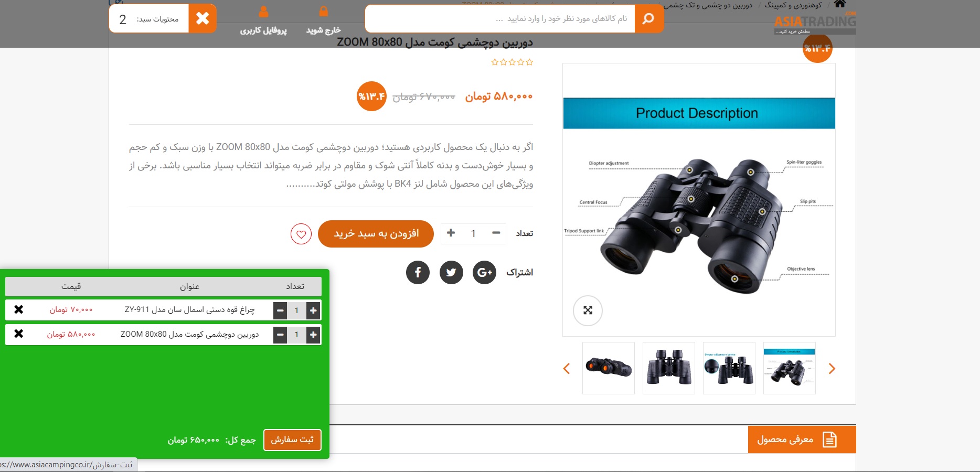Select diopter adjustment diagram thumbnail
The width and height of the screenshot is (980, 472).
(x=729, y=368)
